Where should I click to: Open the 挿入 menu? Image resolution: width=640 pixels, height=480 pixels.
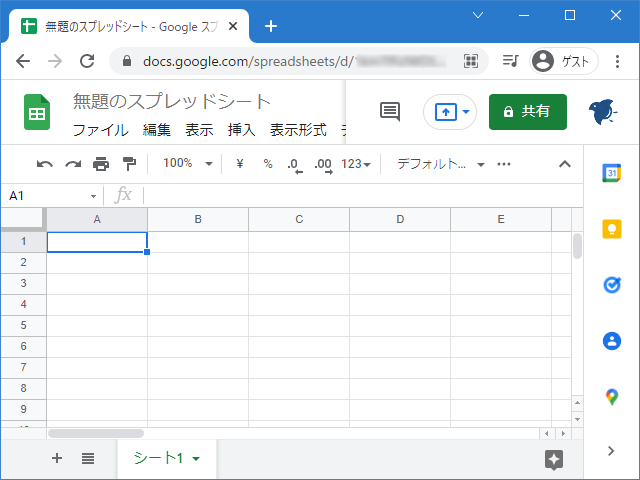tap(242, 130)
